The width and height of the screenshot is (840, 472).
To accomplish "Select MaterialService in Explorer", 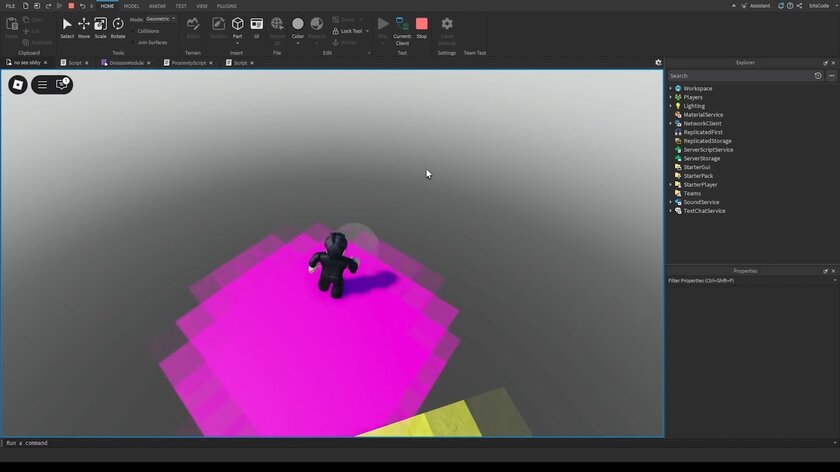I will pos(703,115).
